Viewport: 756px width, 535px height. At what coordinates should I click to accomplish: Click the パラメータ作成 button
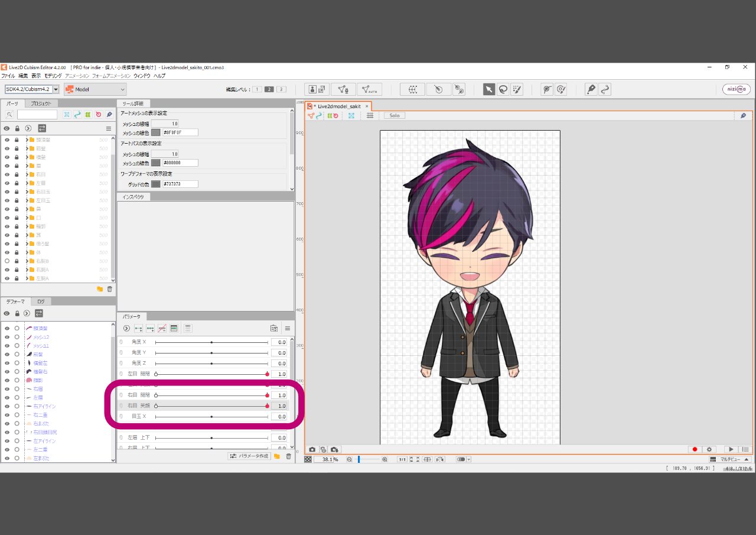[249, 456]
